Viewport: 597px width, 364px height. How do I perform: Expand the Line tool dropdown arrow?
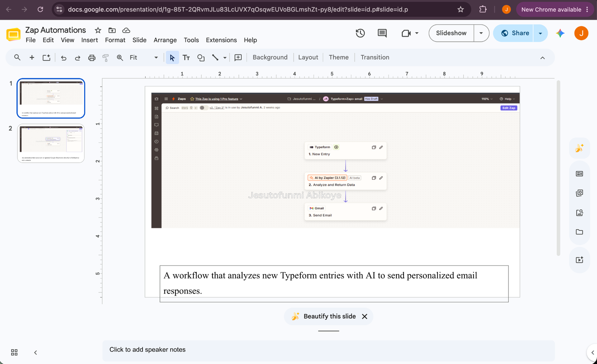(x=225, y=58)
